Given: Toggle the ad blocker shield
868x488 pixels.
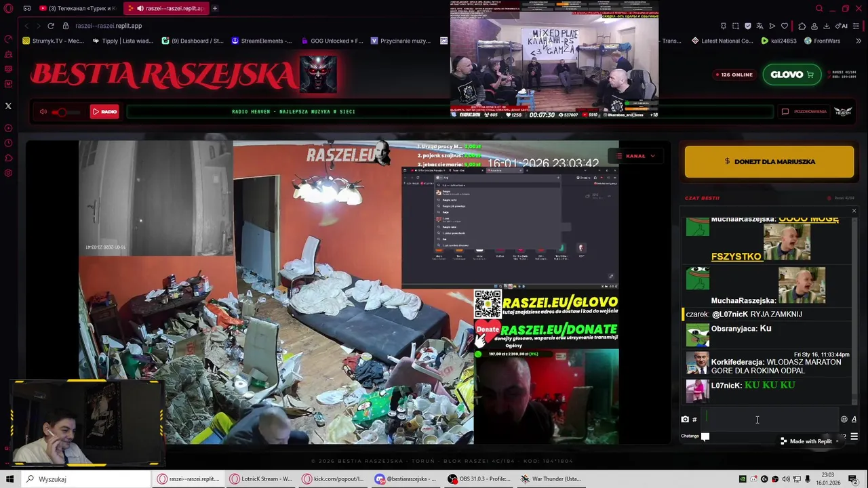Looking at the screenshot, I should (748, 26).
